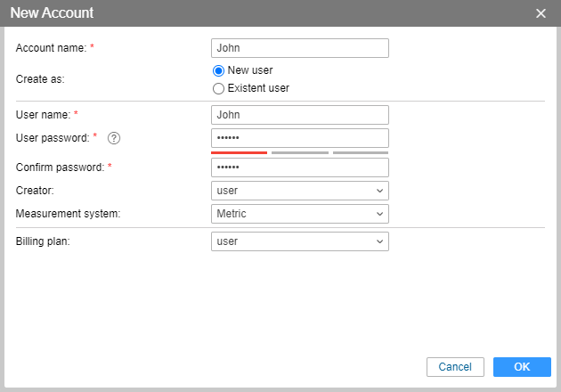
Task: Click the User password field
Action: click(299, 138)
